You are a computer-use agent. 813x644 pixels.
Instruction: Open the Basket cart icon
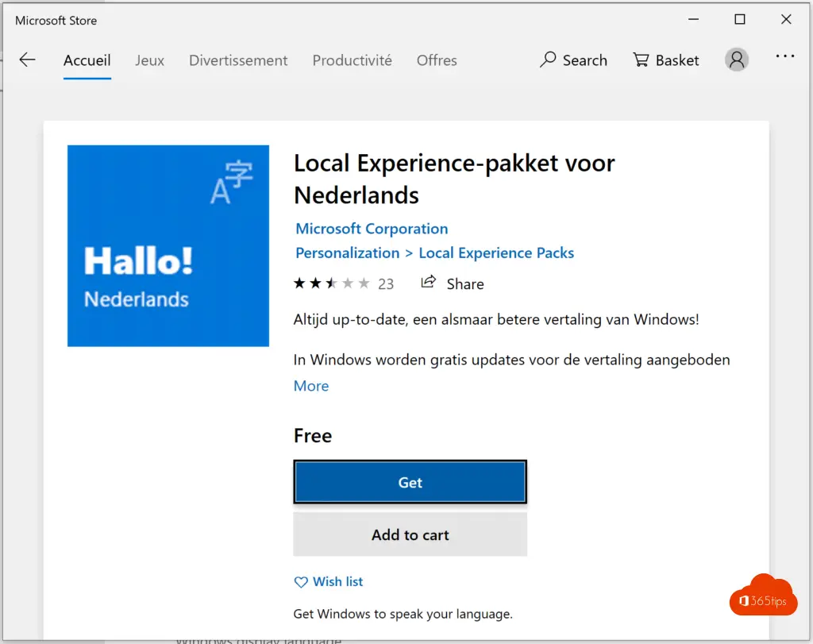point(641,60)
